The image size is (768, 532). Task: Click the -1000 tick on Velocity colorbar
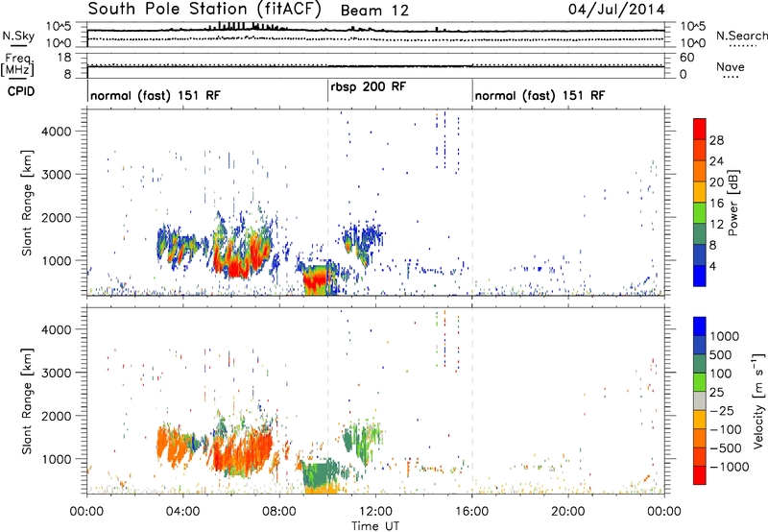729,467
